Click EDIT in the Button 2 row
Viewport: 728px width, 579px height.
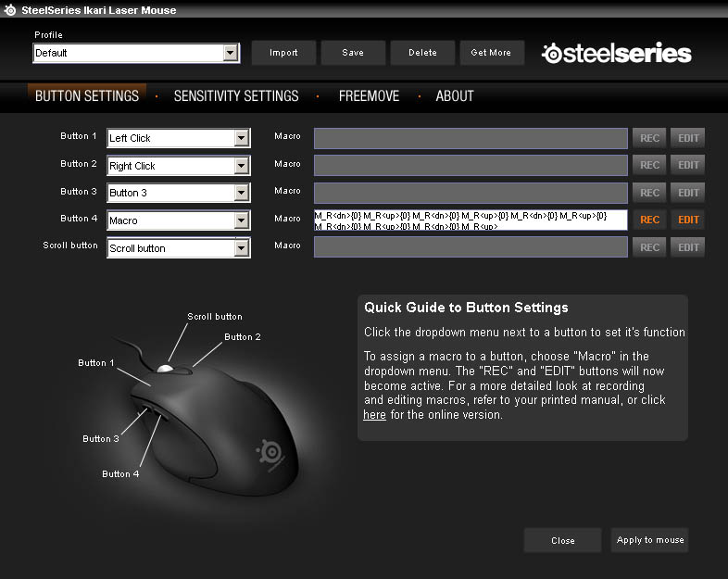click(x=688, y=165)
